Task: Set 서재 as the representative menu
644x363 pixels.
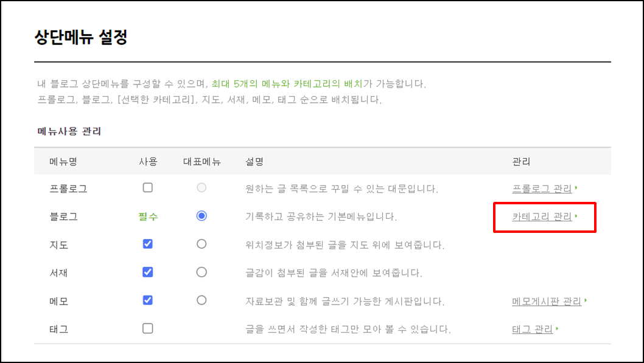Action: (x=201, y=272)
